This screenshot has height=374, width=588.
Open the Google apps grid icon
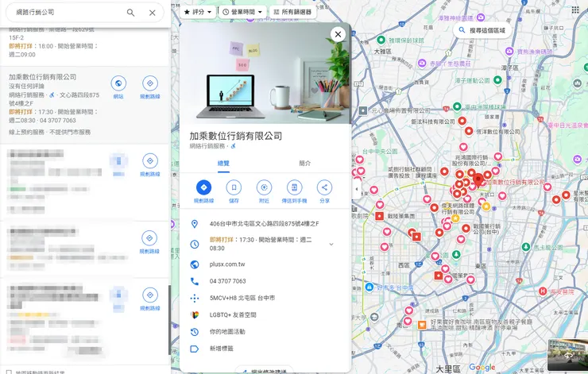tap(575, 10)
